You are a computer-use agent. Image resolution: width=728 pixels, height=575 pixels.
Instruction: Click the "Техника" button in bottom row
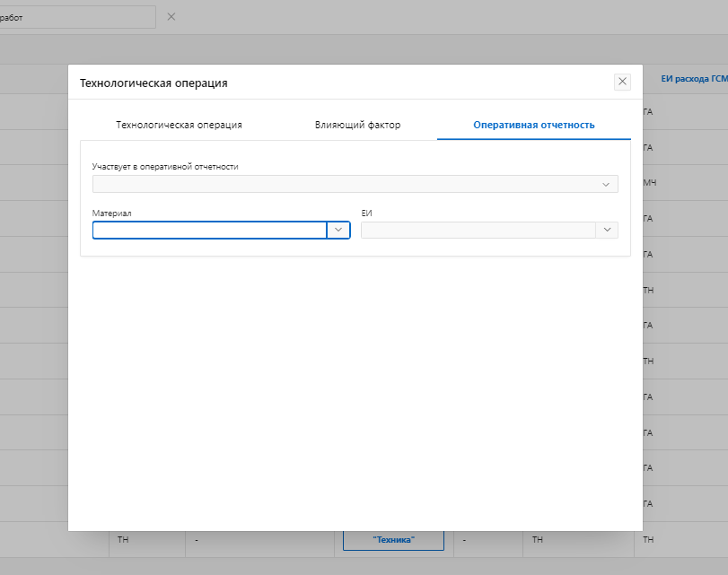[x=393, y=539]
